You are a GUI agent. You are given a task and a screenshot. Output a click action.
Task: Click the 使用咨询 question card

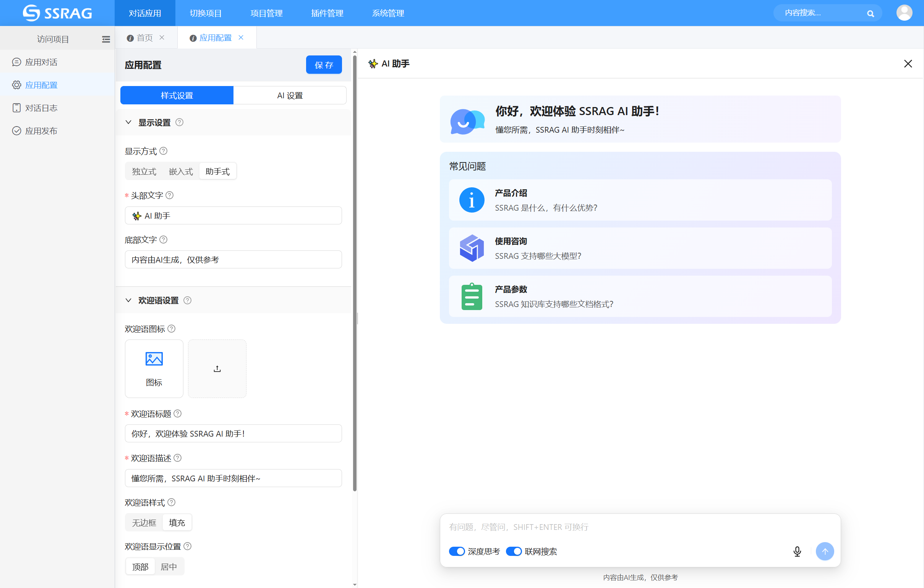pos(640,249)
